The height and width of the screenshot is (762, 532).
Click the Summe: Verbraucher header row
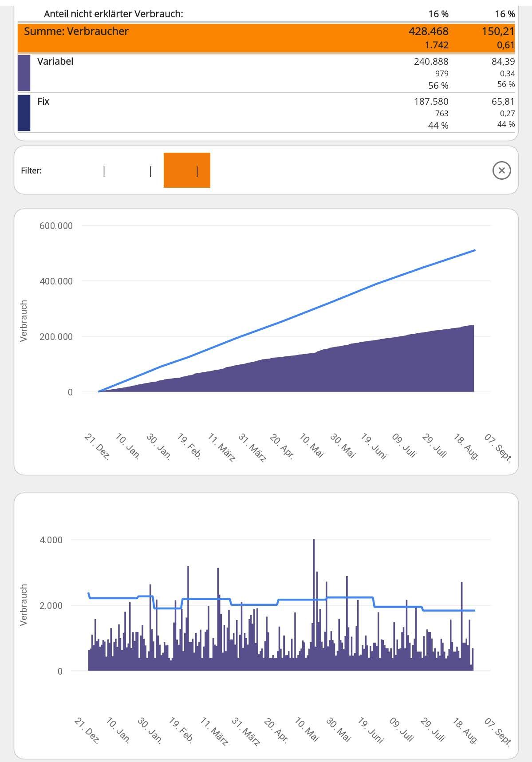point(76,32)
